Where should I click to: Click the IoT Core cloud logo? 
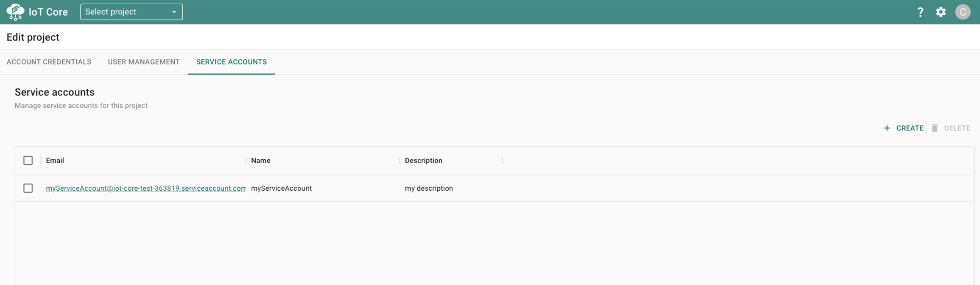coord(16,12)
